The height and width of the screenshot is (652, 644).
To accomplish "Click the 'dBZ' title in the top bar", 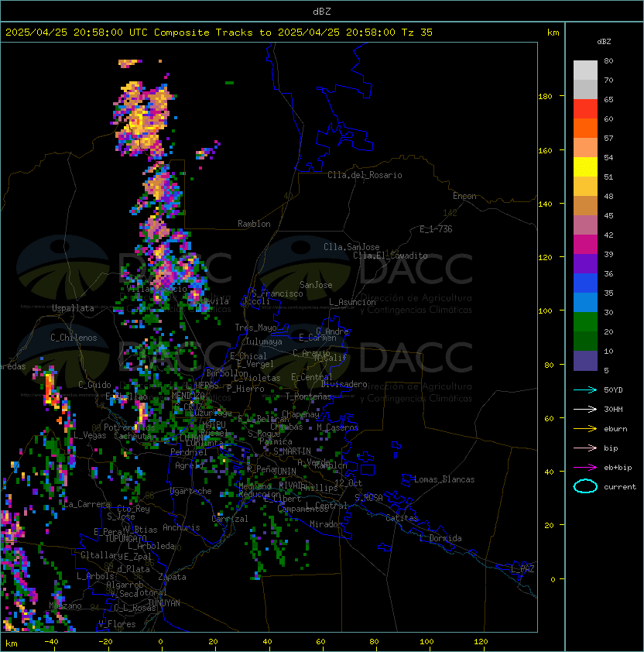I will tap(322, 12).
